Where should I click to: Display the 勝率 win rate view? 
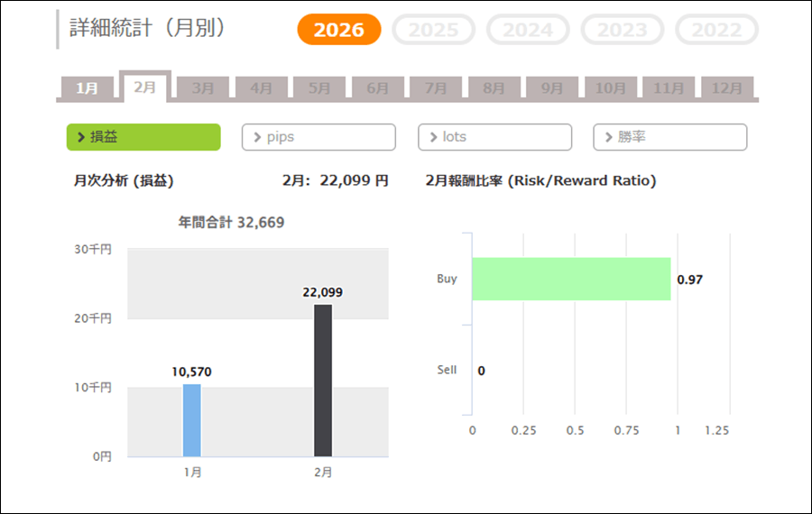click(x=669, y=137)
